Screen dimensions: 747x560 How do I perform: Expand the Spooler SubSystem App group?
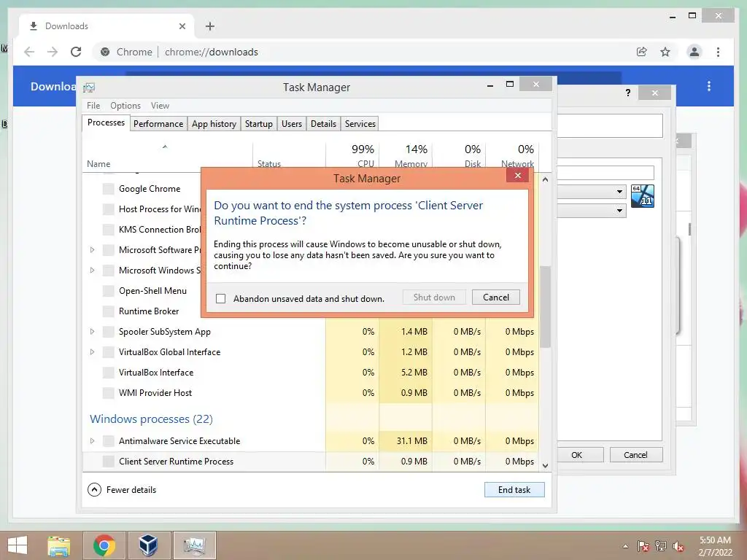pyautogui.click(x=93, y=332)
